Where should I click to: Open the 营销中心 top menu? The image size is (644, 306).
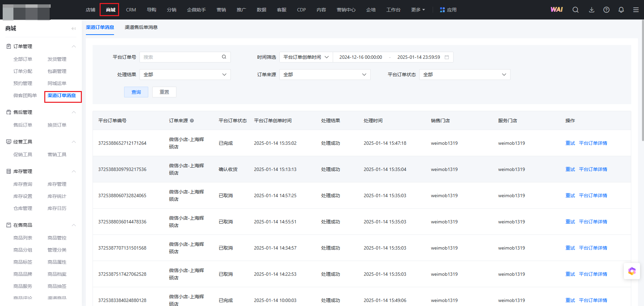pyautogui.click(x=346, y=10)
